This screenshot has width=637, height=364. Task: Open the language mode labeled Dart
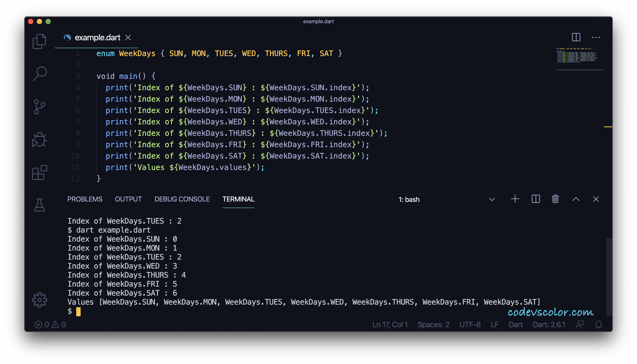[515, 324]
